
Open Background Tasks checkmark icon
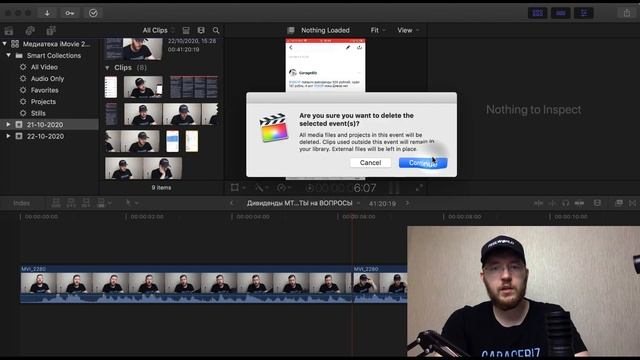(x=93, y=13)
